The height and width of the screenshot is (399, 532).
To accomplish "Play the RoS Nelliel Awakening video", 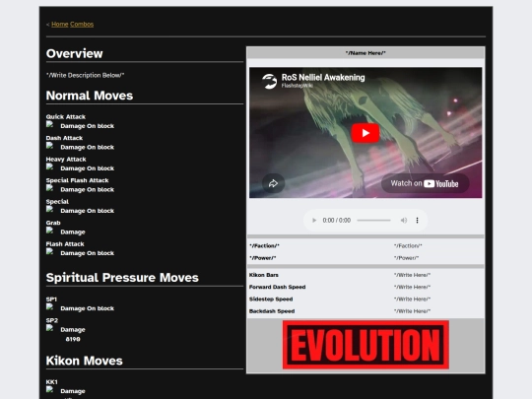I will click(x=366, y=133).
